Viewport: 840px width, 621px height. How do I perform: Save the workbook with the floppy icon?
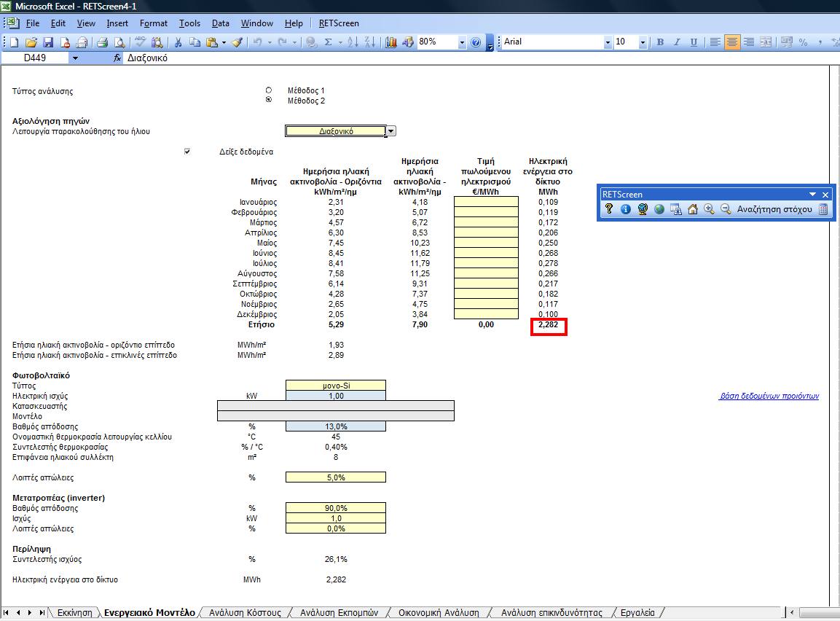tap(48, 42)
